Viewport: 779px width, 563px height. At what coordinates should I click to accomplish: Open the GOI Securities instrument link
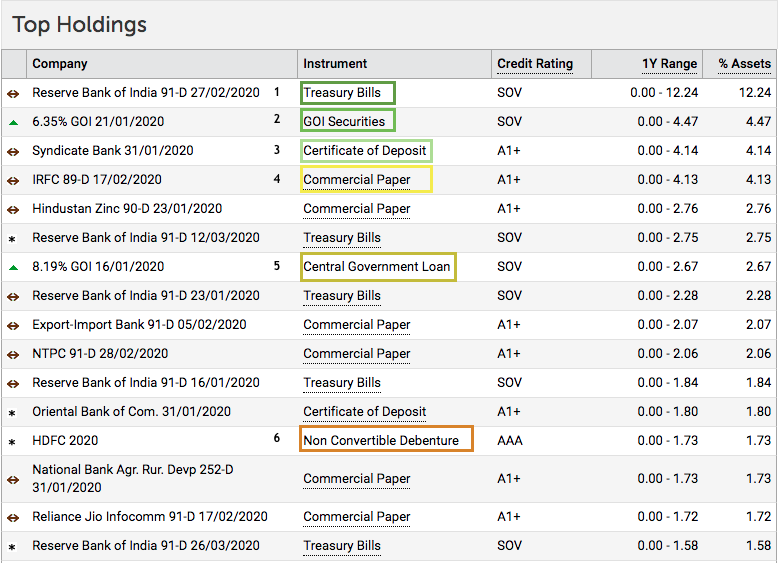click(344, 122)
